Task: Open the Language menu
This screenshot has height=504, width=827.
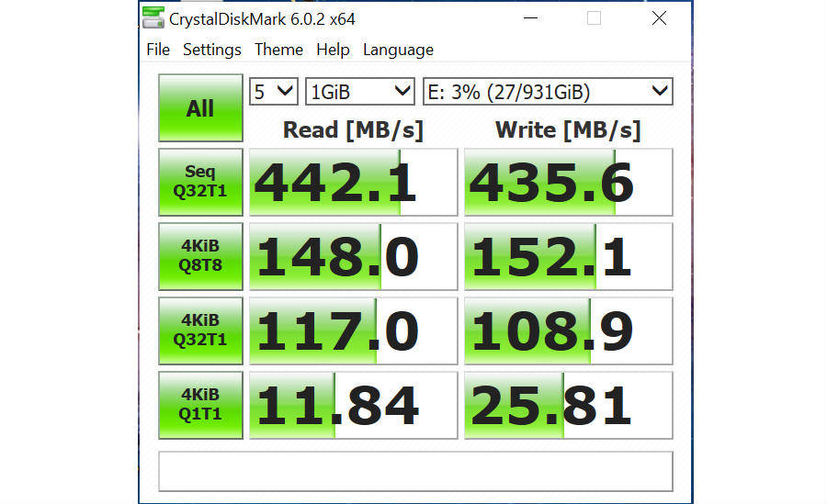Action: (398, 50)
